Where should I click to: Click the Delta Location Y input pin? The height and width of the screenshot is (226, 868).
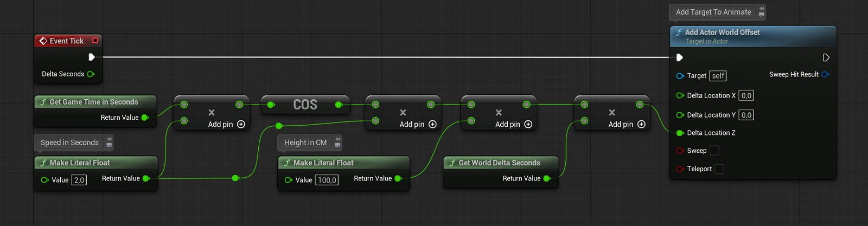[x=680, y=115]
